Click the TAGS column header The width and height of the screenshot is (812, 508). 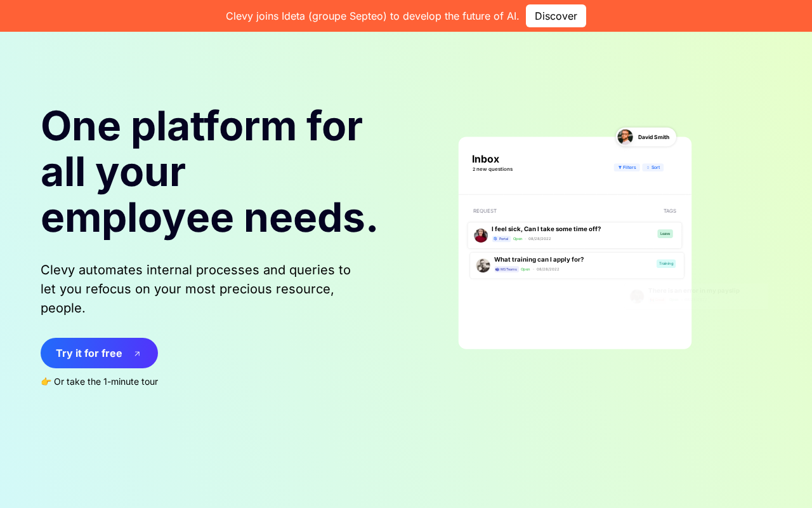[670, 211]
